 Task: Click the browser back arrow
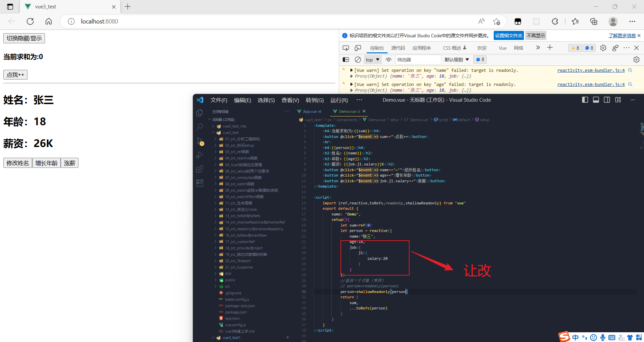12,21
